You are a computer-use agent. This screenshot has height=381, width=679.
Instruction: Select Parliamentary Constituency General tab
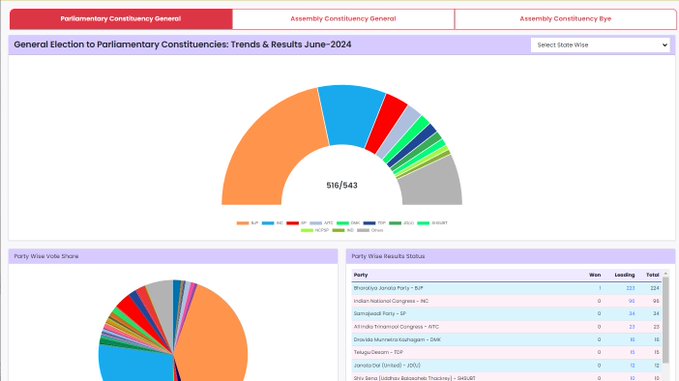[x=121, y=19]
